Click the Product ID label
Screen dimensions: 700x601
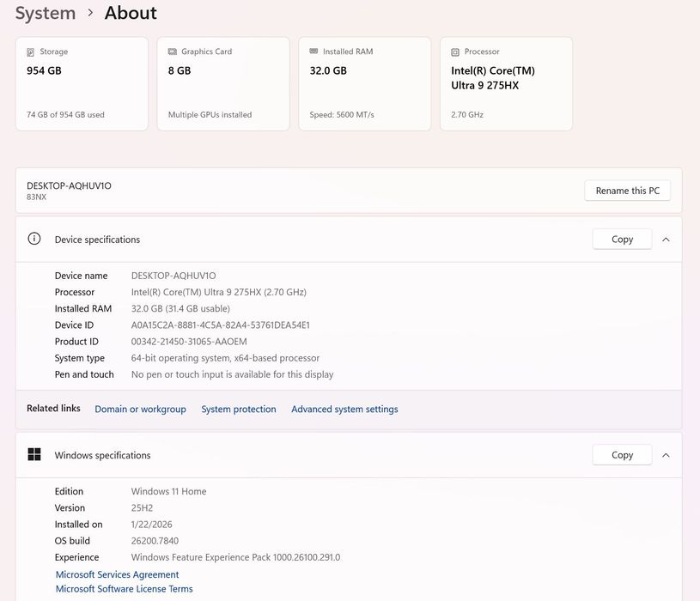pos(76,342)
